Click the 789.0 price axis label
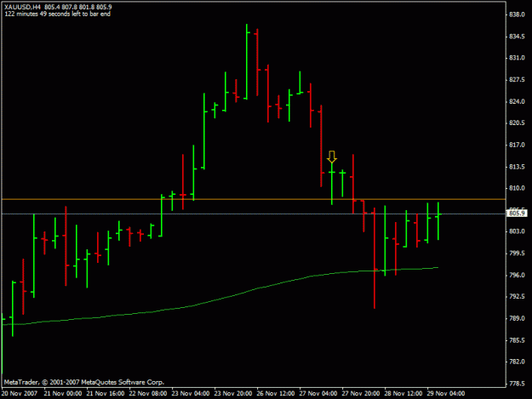The image size is (532, 399). point(517,318)
